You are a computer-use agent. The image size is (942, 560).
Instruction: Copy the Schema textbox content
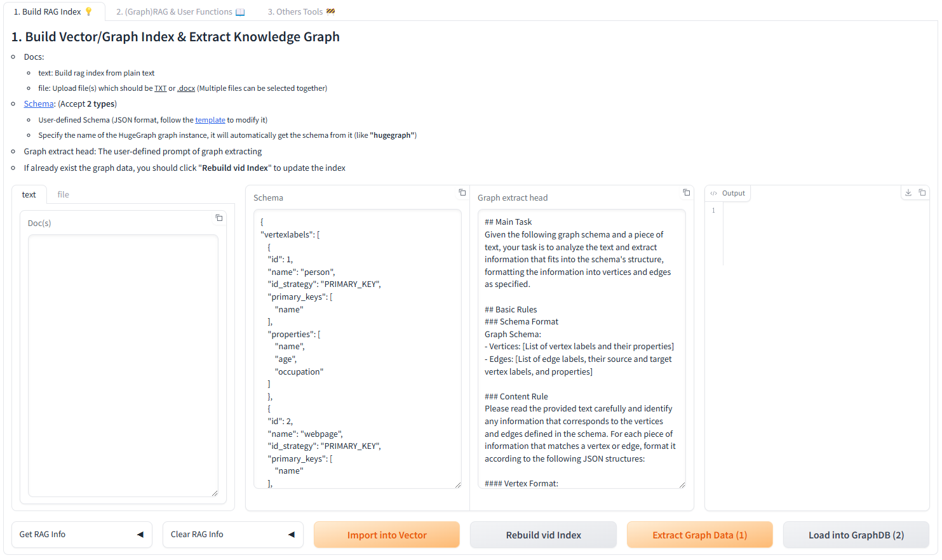pyautogui.click(x=462, y=192)
